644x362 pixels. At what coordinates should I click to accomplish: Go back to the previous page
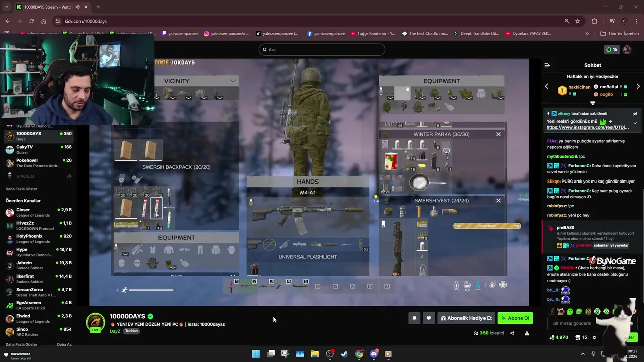7,21
